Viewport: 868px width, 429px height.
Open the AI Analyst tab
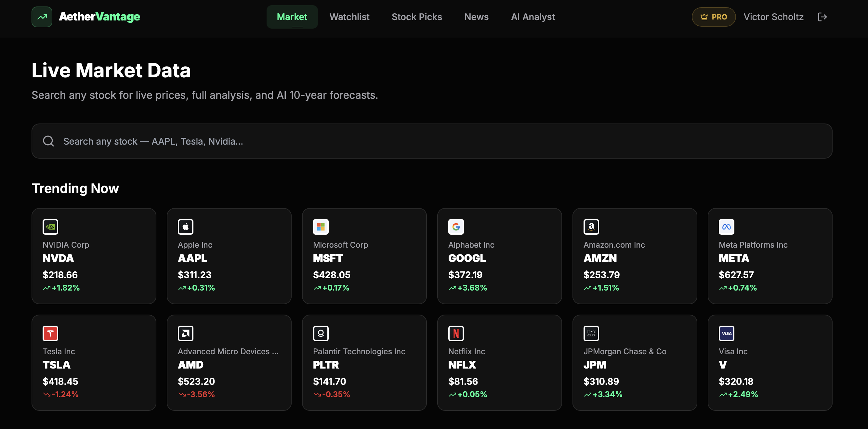pos(533,17)
